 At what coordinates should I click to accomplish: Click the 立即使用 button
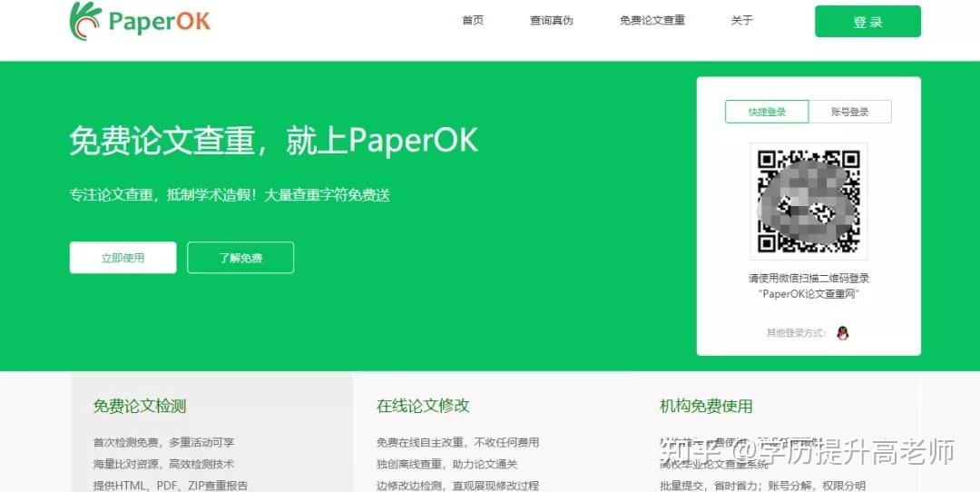[123, 258]
